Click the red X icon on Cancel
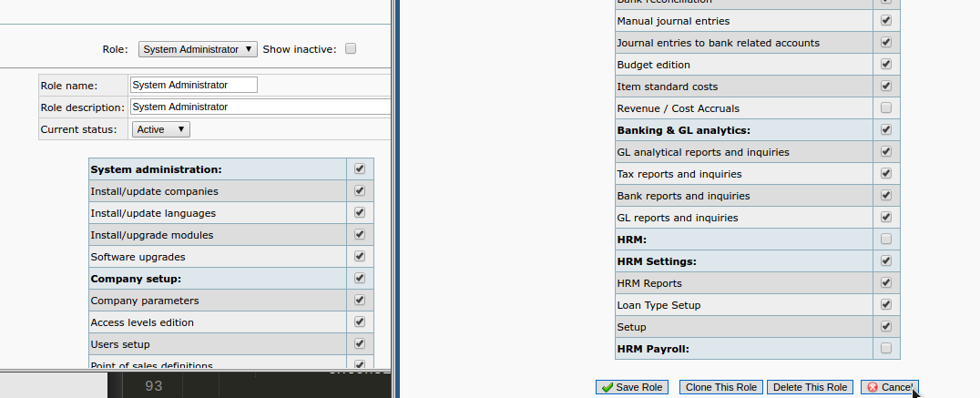The image size is (980, 398). coord(872,387)
